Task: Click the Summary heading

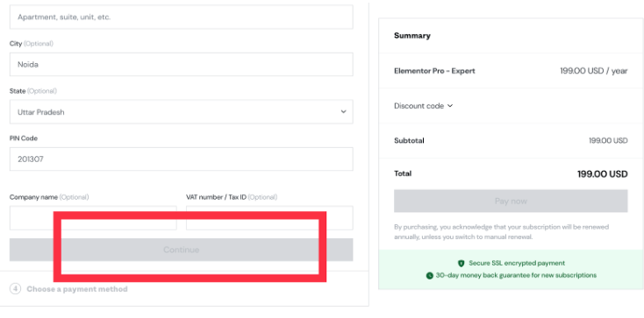Action: 412,36
